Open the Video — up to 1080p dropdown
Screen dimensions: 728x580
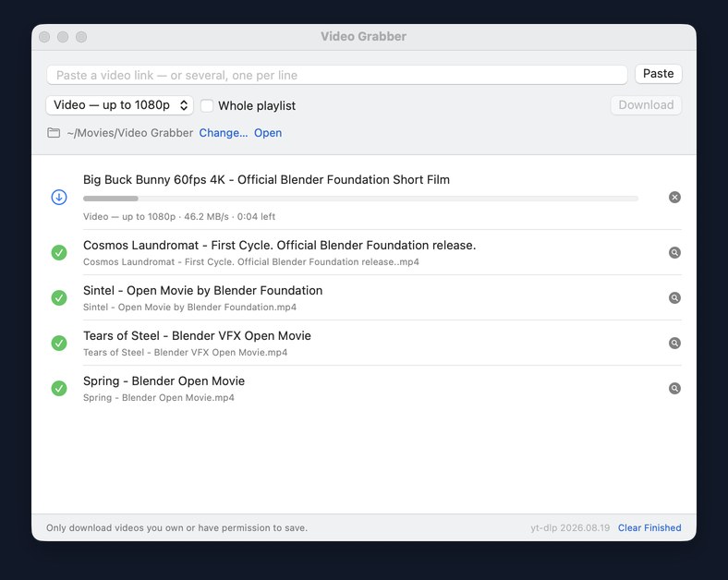(120, 105)
